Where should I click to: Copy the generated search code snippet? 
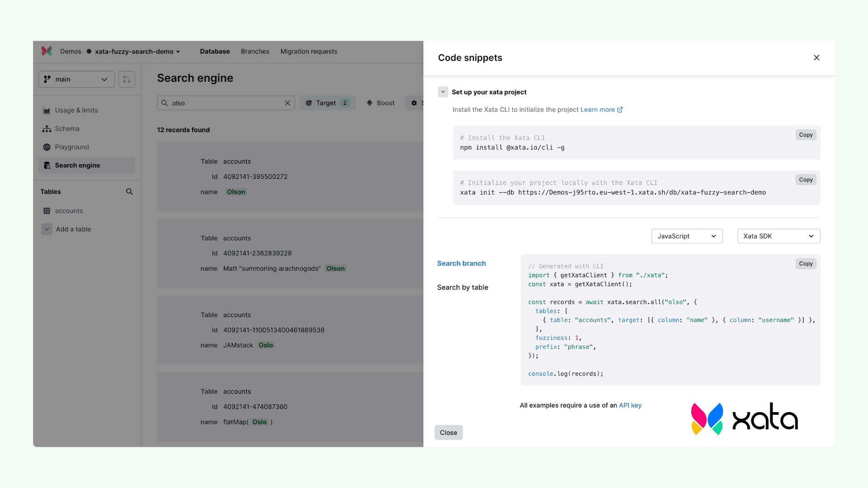point(806,263)
